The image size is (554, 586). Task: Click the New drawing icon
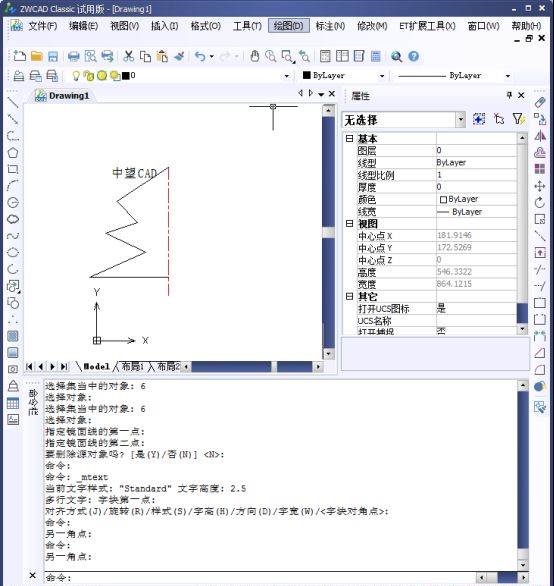(x=19, y=56)
